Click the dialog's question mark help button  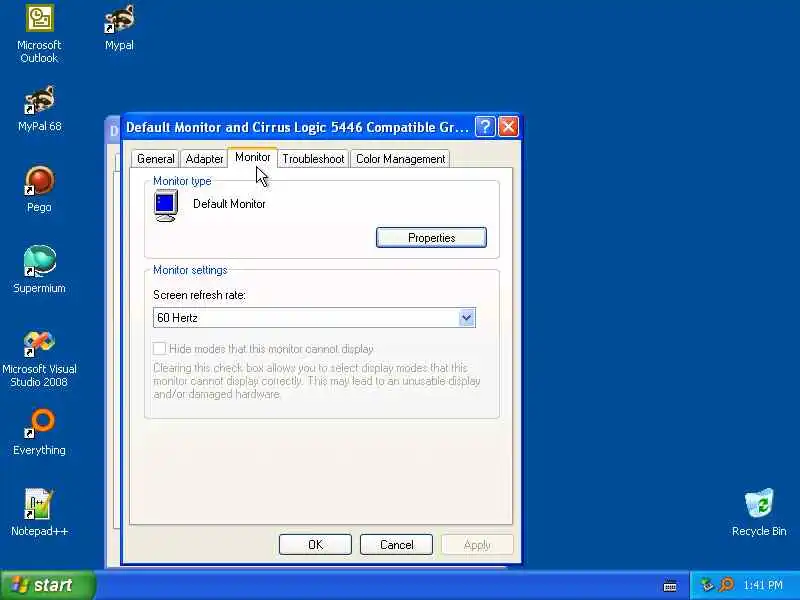tap(485, 127)
